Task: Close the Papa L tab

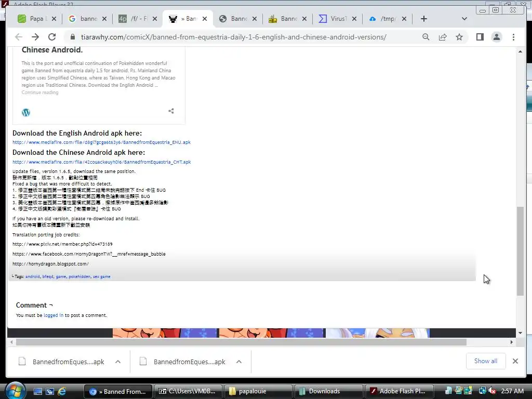Action: 54,19
